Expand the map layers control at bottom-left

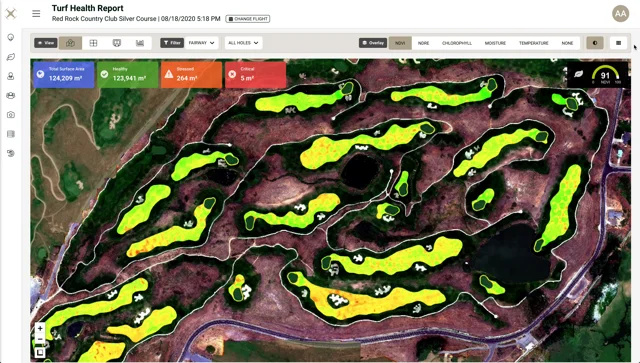40,352
